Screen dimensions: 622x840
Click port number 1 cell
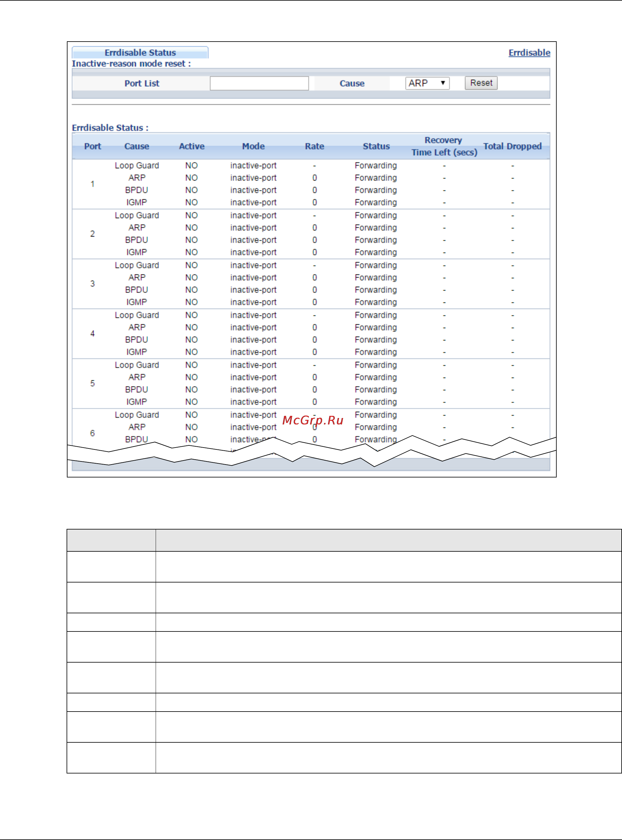pyautogui.click(x=92, y=184)
